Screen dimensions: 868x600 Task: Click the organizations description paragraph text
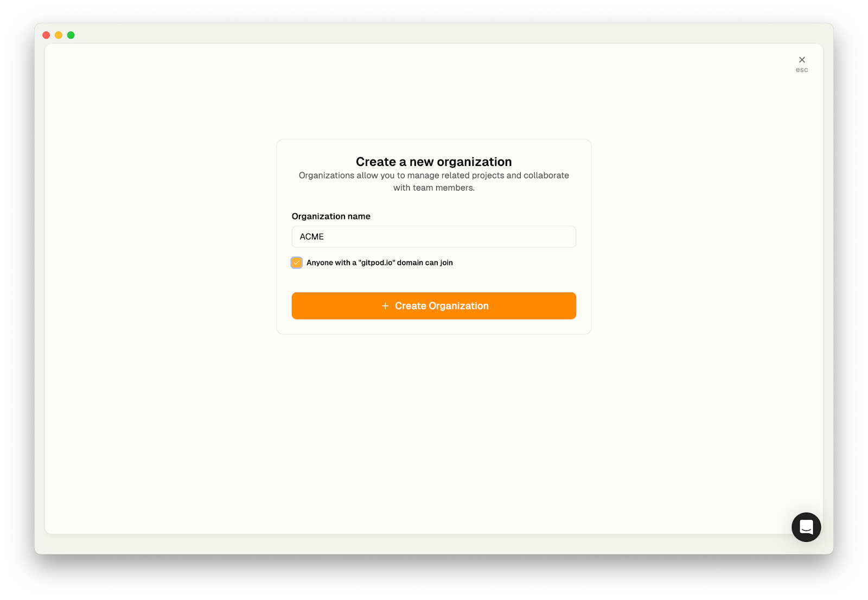pyautogui.click(x=434, y=181)
